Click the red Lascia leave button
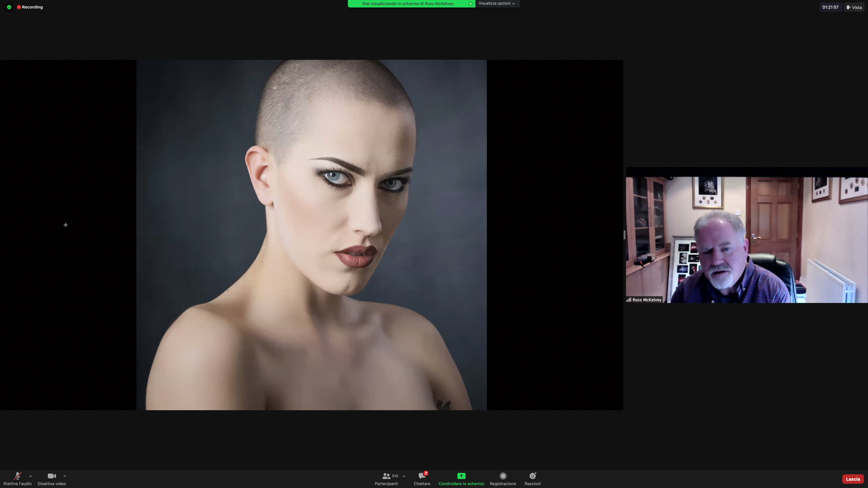The image size is (868, 488). [853, 479]
